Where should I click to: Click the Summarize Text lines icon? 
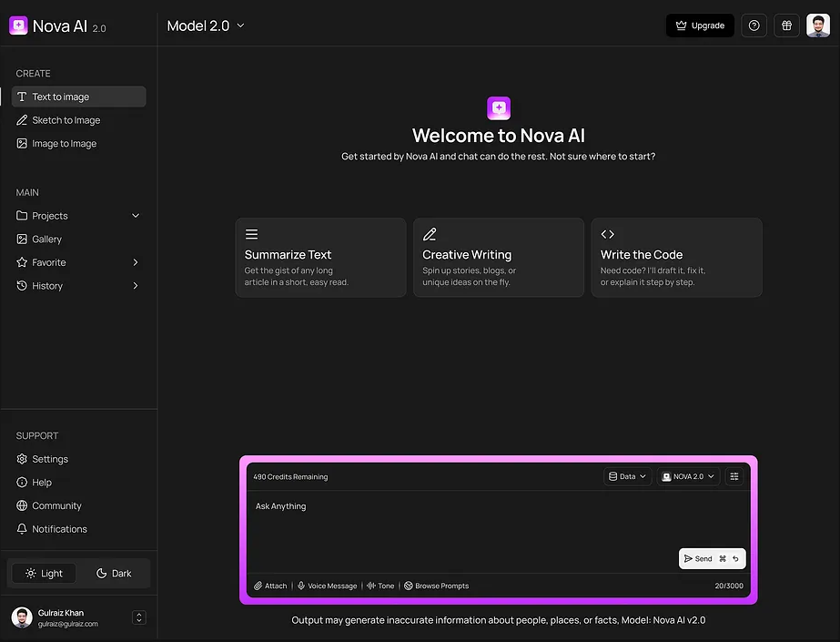click(252, 234)
